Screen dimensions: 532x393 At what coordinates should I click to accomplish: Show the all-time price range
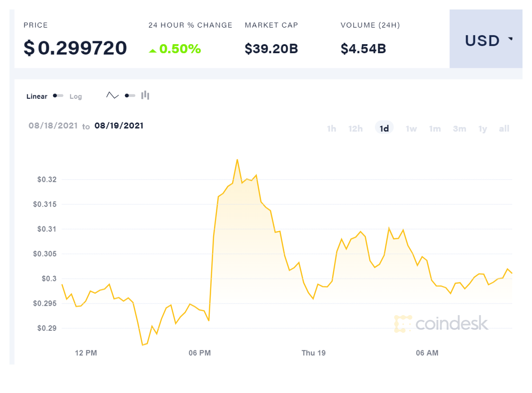504,129
